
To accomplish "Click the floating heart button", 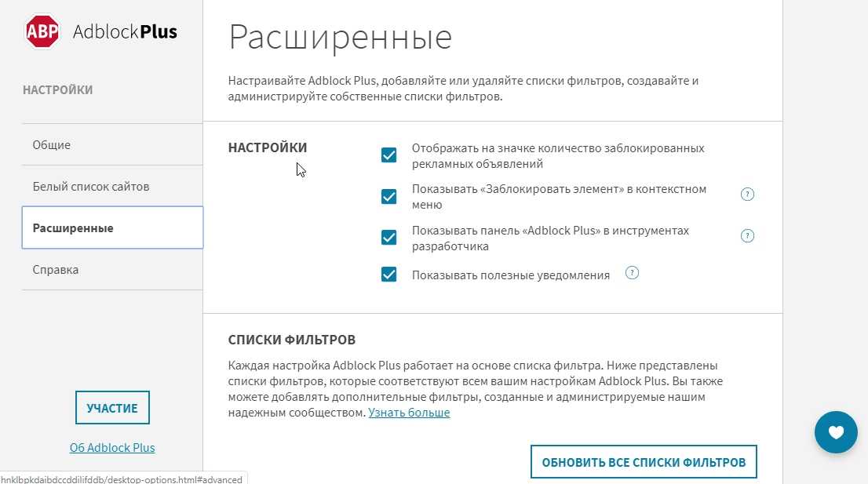I will coord(836,432).
